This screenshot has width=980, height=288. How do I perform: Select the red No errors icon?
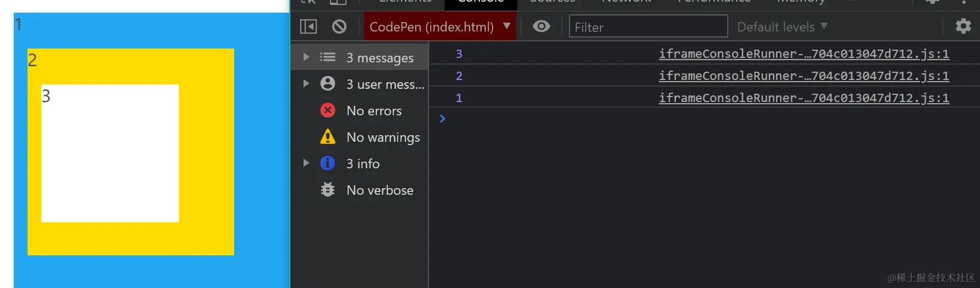(328, 110)
